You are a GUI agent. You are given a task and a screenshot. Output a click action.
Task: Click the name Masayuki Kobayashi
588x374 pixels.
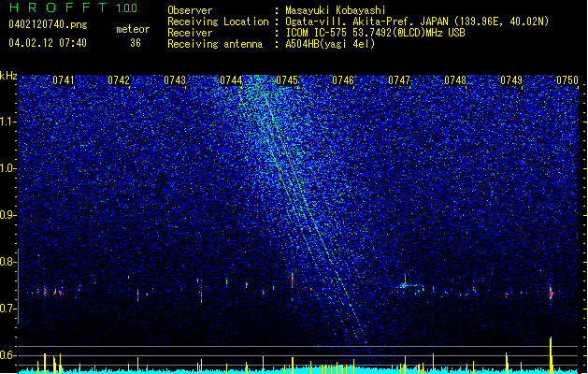[x=336, y=10]
